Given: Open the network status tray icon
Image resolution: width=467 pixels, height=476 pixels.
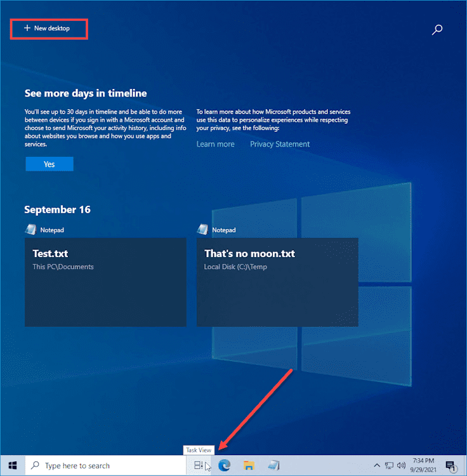Looking at the screenshot, I should click(x=389, y=465).
